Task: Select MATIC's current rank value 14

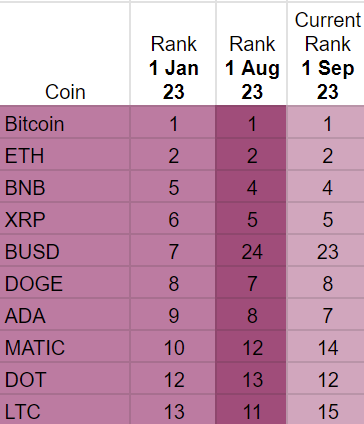Action: click(326, 346)
